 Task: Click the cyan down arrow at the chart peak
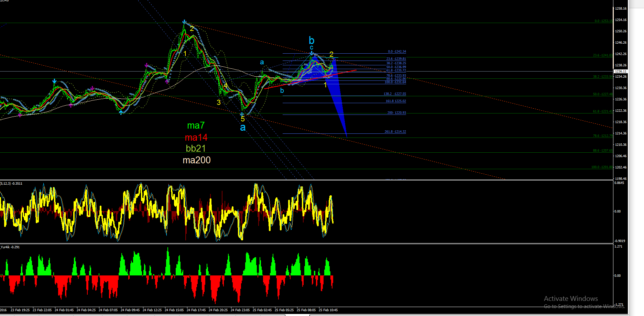point(185,22)
